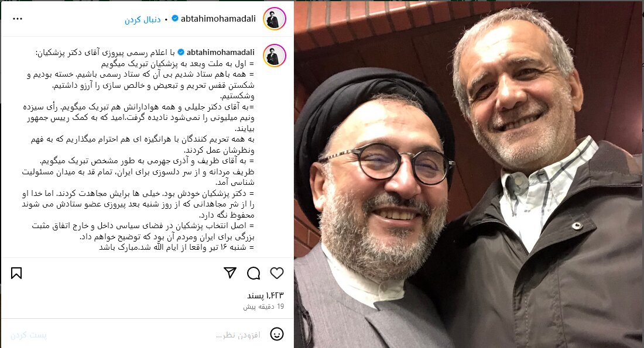This screenshot has width=644, height=348.
Task: Click the verified badge in the caption
Action: click(181, 52)
